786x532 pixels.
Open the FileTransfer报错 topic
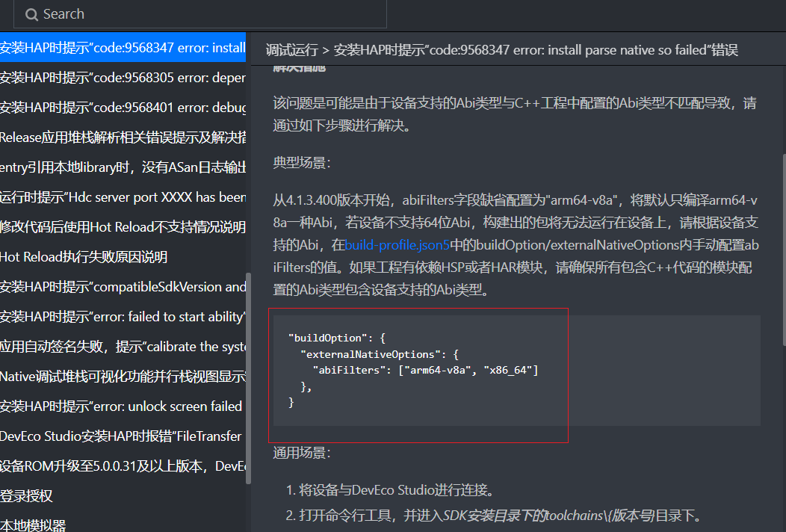pos(120,436)
